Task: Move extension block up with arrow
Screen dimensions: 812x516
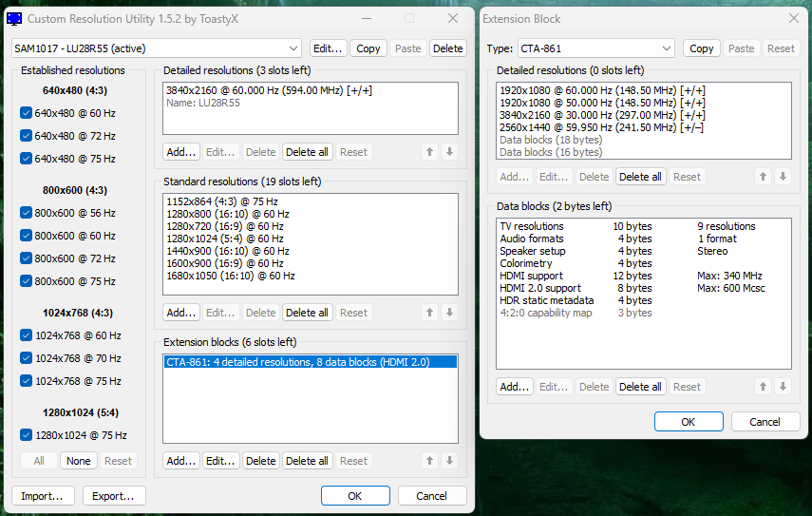Action: point(429,461)
